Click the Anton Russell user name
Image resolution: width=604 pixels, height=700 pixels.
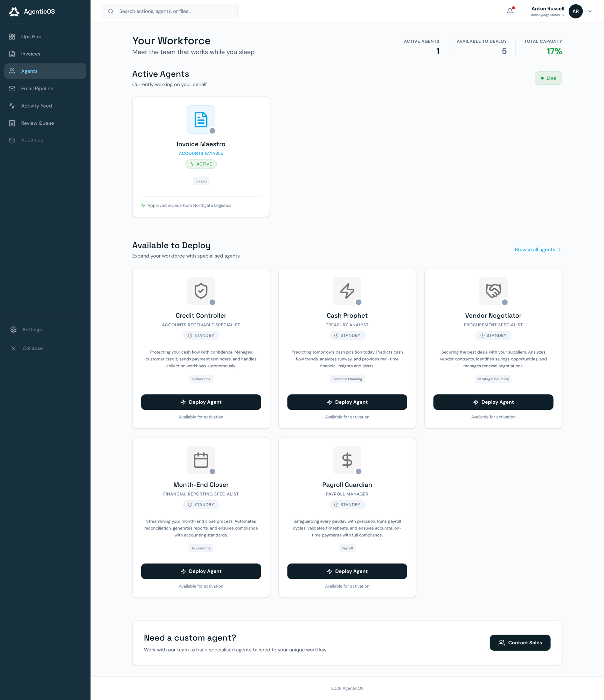click(548, 9)
